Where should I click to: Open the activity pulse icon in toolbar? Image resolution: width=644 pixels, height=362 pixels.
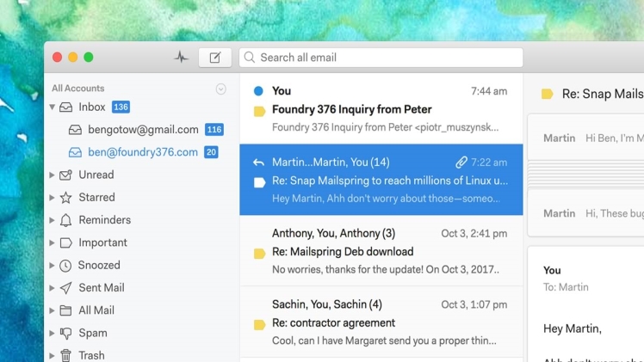tap(181, 58)
